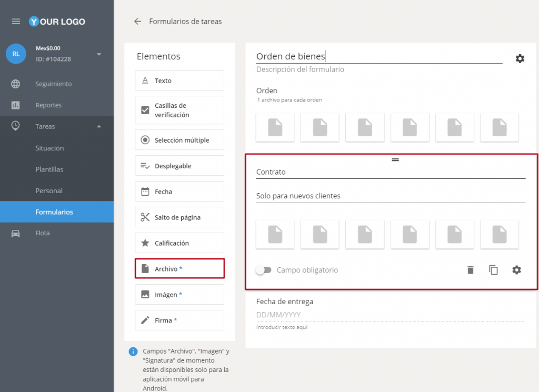Open Seguimiento in the sidebar
539x392 pixels.
[x=53, y=84]
